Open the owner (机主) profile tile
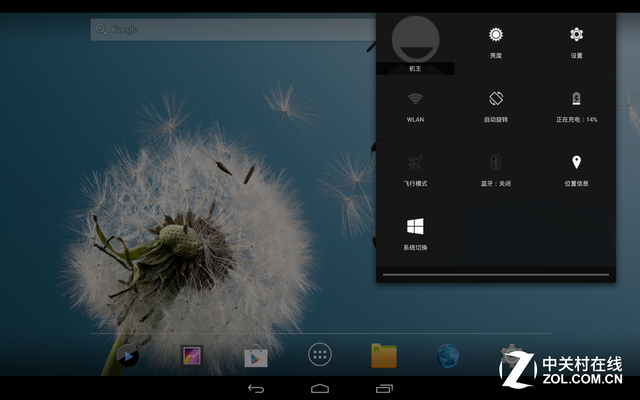Viewport: 640px width, 400px height. pyautogui.click(x=415, y=43)
